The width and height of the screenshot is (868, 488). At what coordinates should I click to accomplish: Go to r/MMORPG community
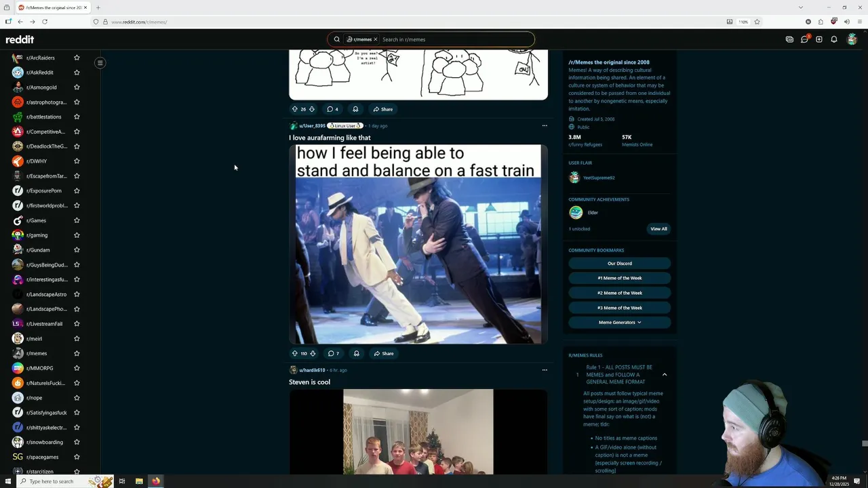[39, 368]
